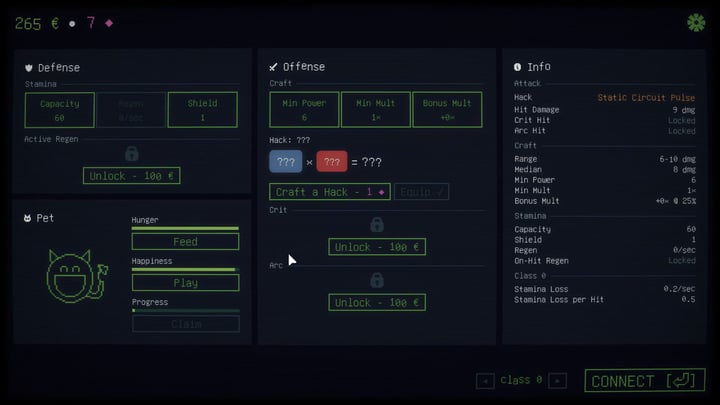Click Static Circuit Pulse hack name
Viewport: 720px width, 405px height.
click(646, 98)
